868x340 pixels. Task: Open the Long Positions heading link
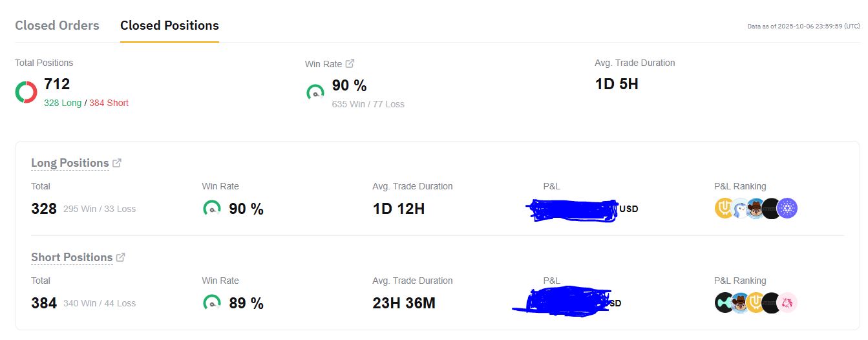coord(70,163)
